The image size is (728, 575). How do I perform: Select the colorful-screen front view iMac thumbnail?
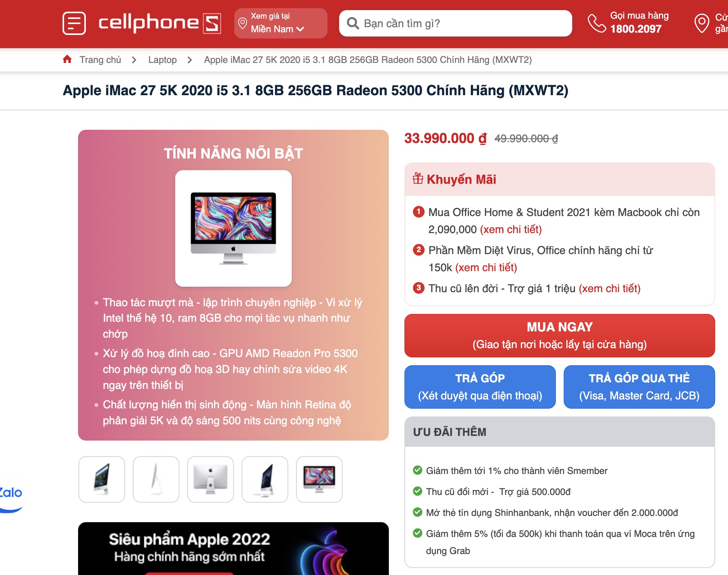coord(319,479)
